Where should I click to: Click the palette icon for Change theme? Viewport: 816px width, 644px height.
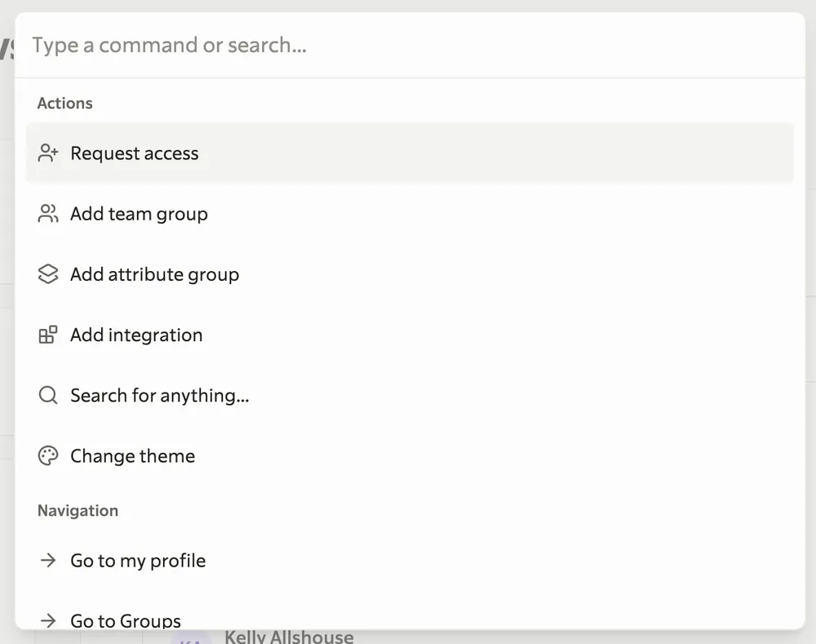(48, 455)
